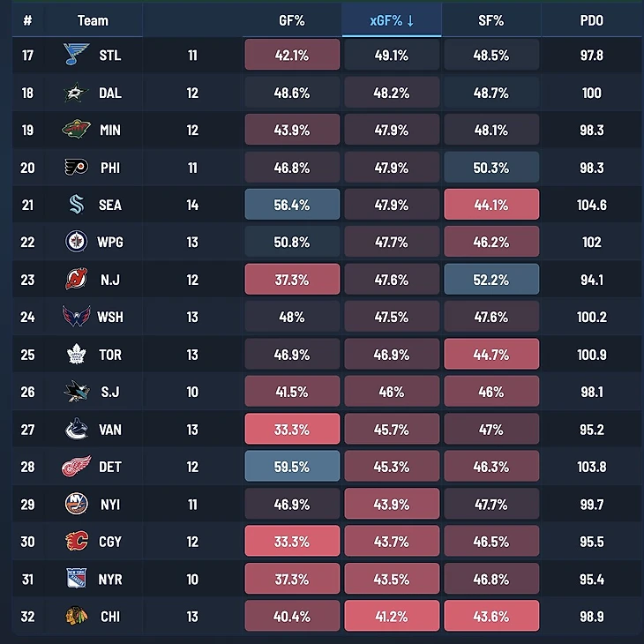Image resolution: width=644 pixels, height=644 pixels.
Task: Click the Dallas Stars logo
Action: pos(77,93)
